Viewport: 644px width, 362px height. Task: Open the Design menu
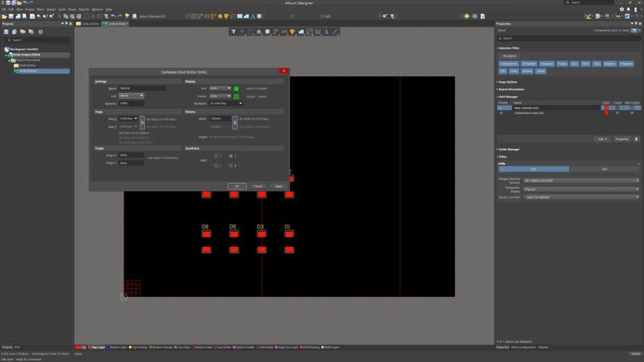click(x=51, y=9)
